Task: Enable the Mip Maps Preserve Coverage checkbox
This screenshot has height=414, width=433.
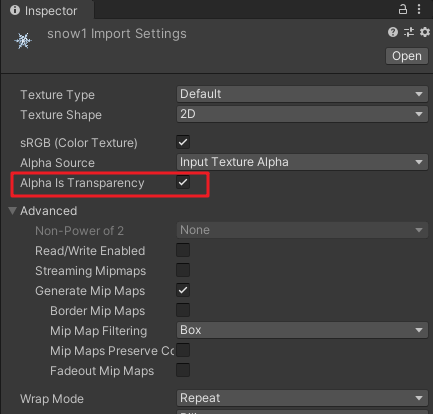Action: tap(183, 350)
